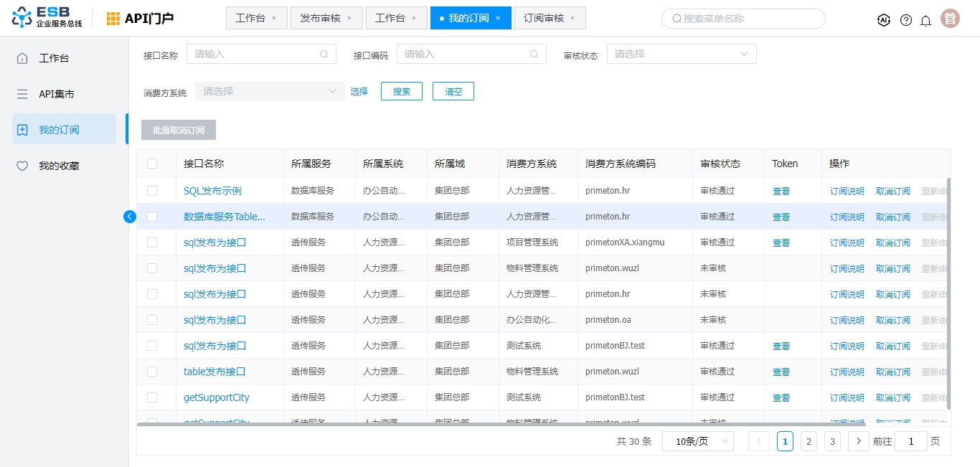Select the getSupportCity row checkbox
Viewport: 980px width, 467px height.
point(152,397)
